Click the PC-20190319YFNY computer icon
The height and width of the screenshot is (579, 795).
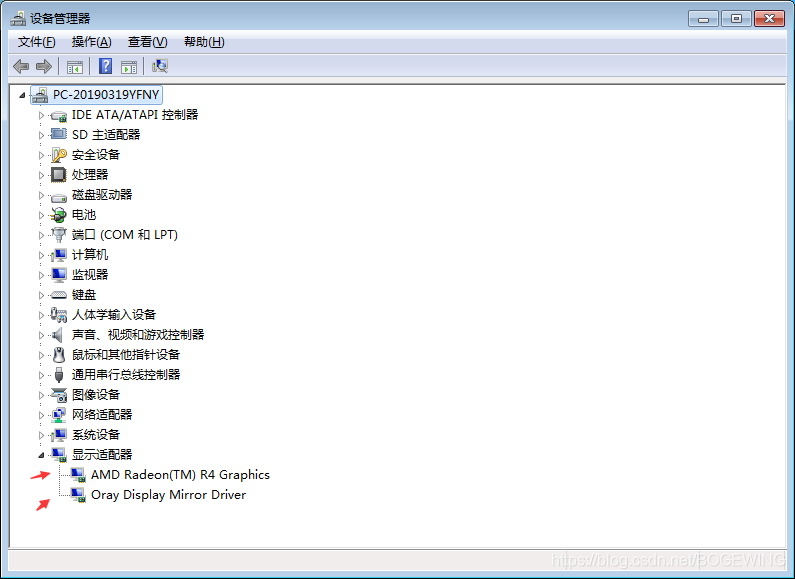pos(40,95)
